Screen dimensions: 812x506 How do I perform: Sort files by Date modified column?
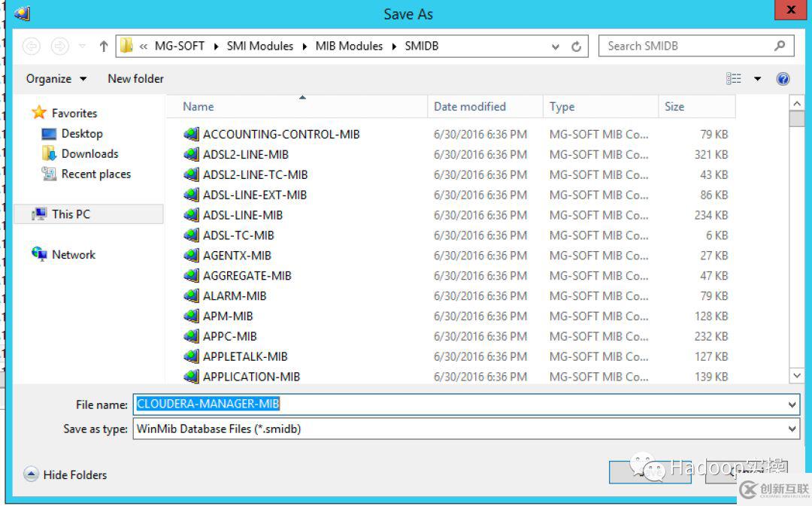(470, 107)
